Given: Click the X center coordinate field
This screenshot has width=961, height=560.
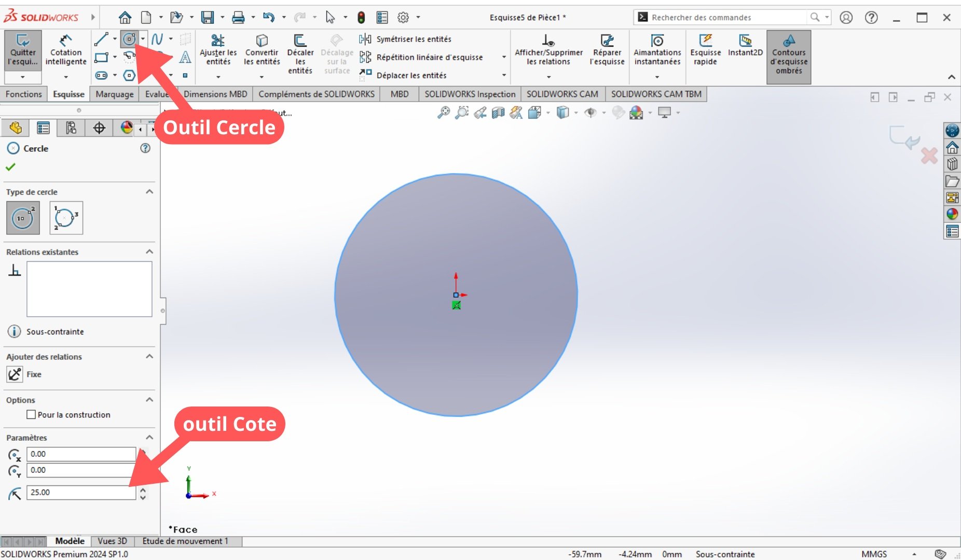Looking at the screenshot, I should point(81,454).
